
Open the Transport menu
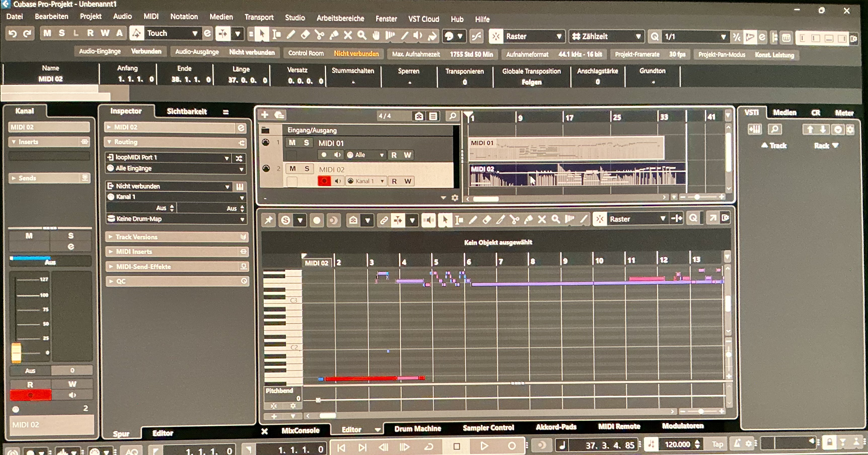point(259,17)
